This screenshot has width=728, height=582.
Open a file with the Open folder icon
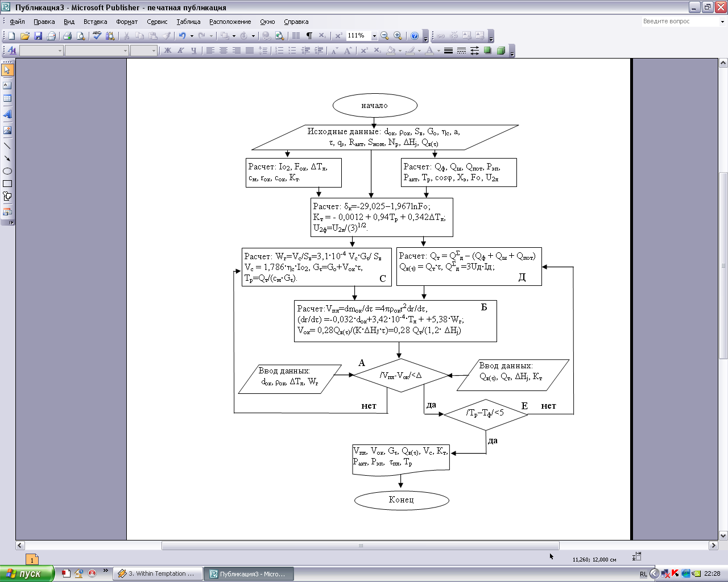(x=24, y=36)
